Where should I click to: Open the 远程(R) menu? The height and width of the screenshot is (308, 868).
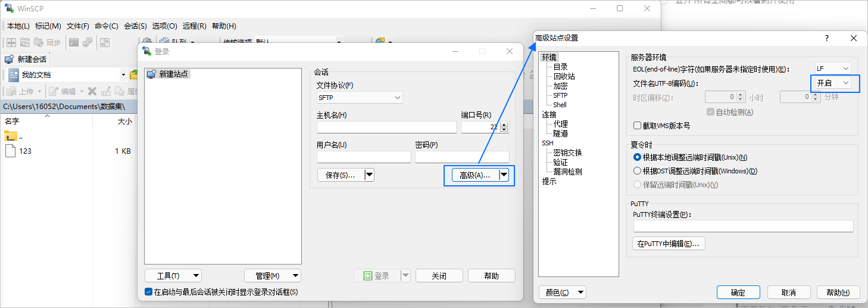pyautogui.click(x=195, y=26)
